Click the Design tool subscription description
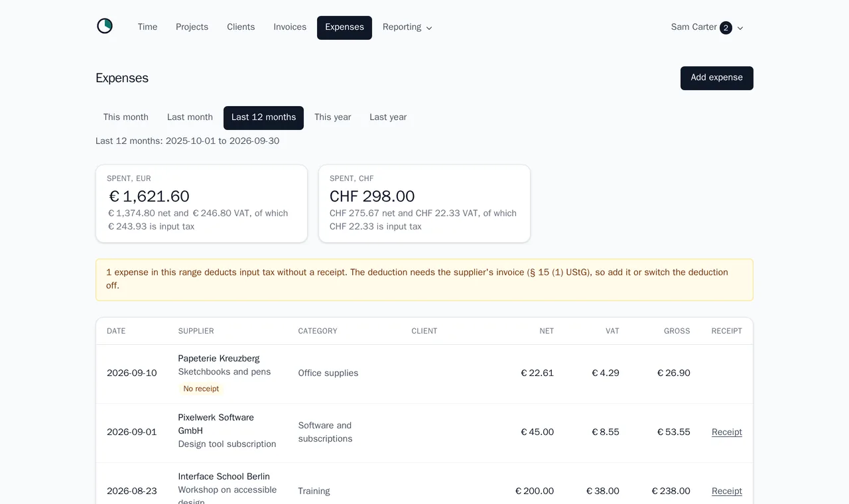The width and height of the screenshot is (849, 504). pos(227,444)
